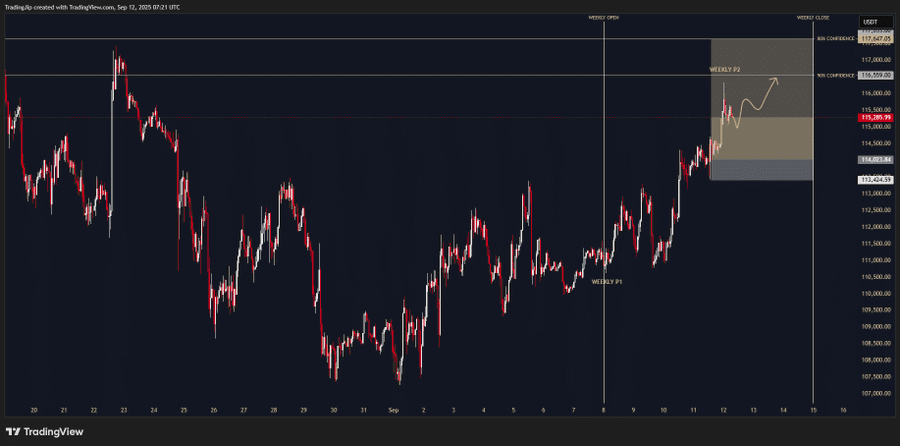Click the TradingView logo icon
900x446 pixels.
coord(15,431)
